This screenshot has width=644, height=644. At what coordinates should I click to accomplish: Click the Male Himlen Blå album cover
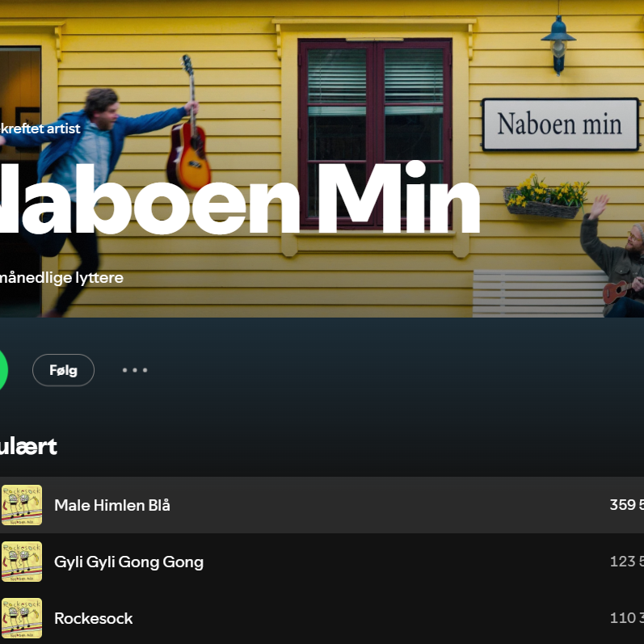click(x=22, y=505)
